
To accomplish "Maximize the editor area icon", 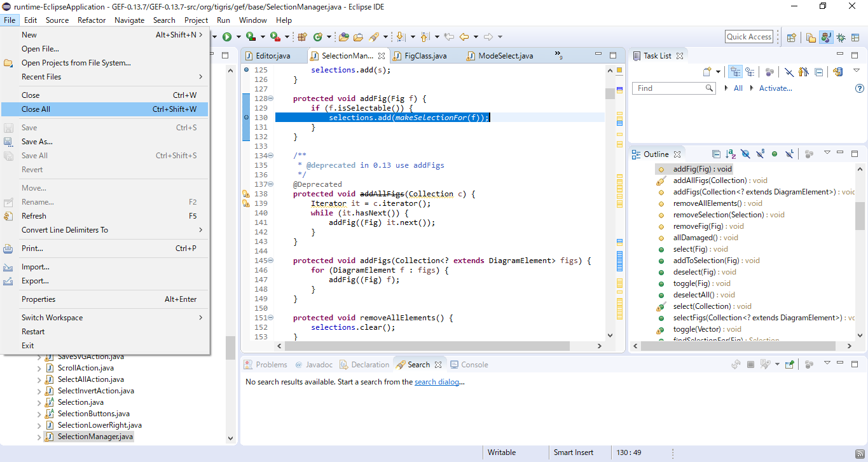I will point(613,55).
